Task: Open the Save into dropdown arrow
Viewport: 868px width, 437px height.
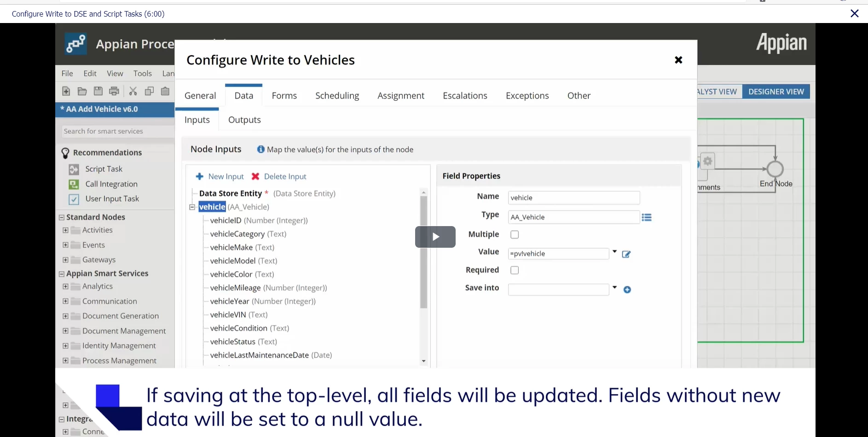Action: (x=614, y=288)
